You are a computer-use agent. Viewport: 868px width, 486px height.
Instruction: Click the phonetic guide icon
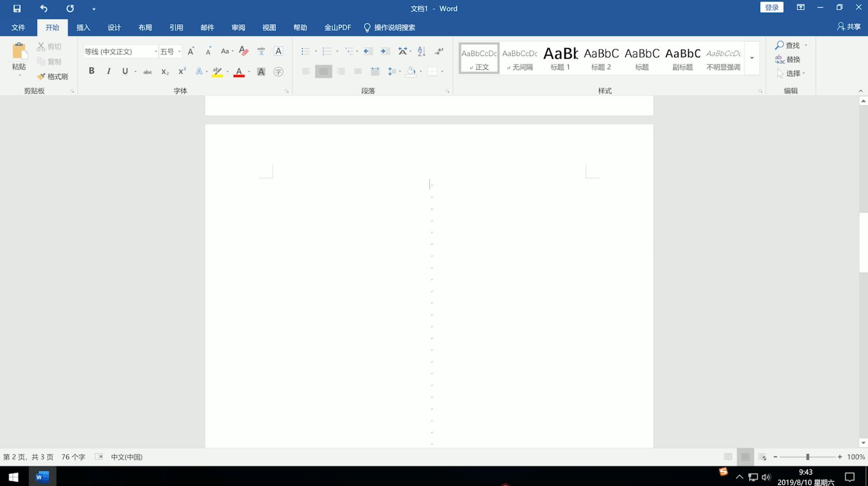pyautogui.click(x=261, y=51)
